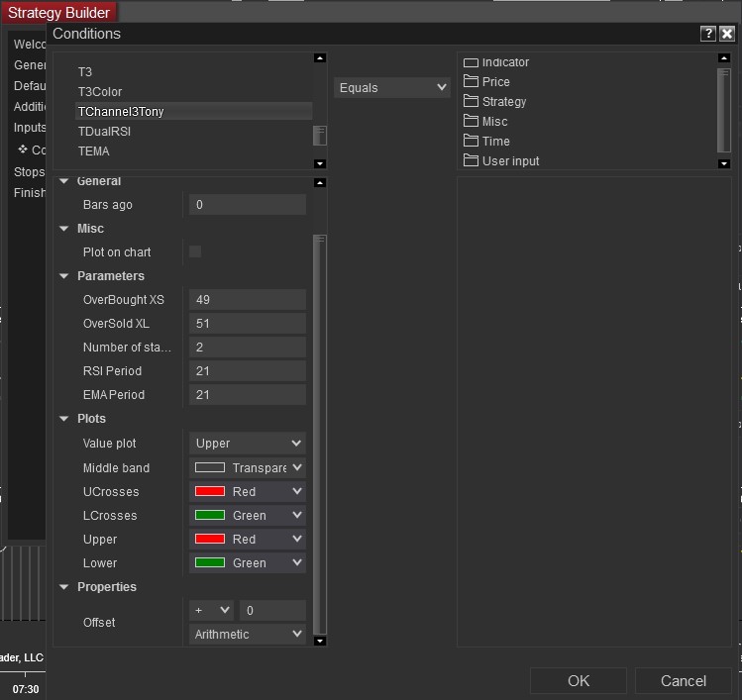Click the properties panel scrollbar
Image resolution: width=742 pixels, height=700 pixels.
click(x=320, y=435)
